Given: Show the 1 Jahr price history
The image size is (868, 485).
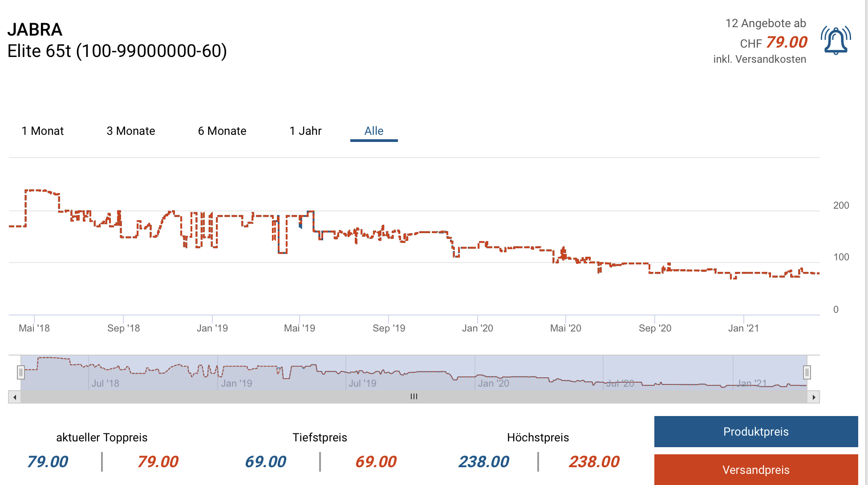Looking at the screenshot, I should tap(305, 131).
